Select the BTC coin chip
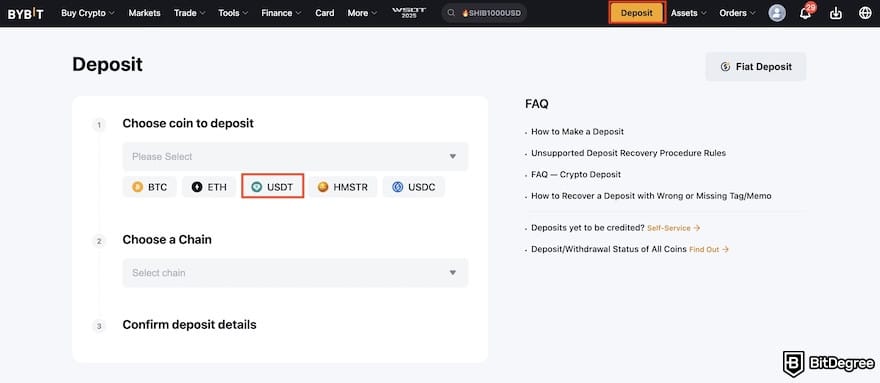This screenshot has height=383, width=880. [150, 187]
